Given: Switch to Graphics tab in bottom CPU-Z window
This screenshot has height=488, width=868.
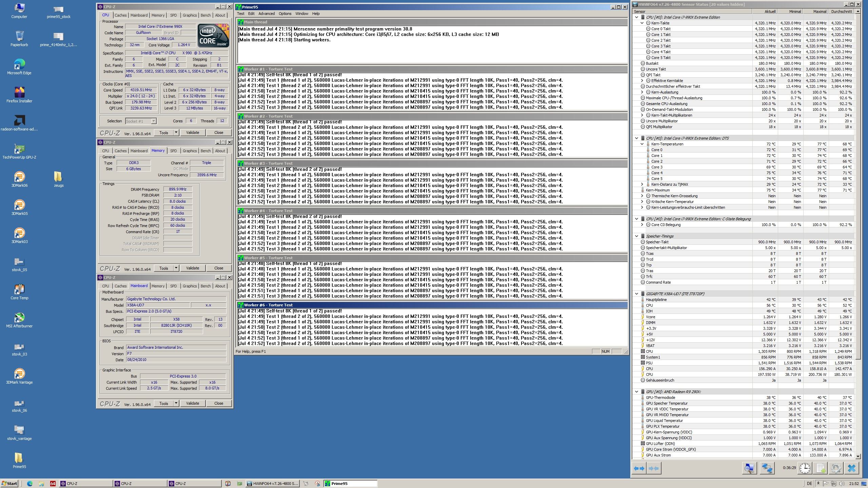Looking at the screenshot, I should [x=190, y=286].
